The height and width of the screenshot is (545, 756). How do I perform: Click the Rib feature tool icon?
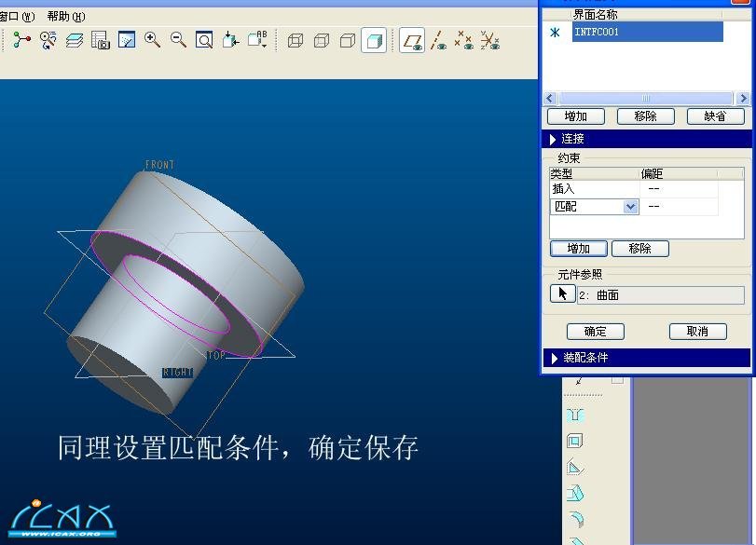[575, 468]
